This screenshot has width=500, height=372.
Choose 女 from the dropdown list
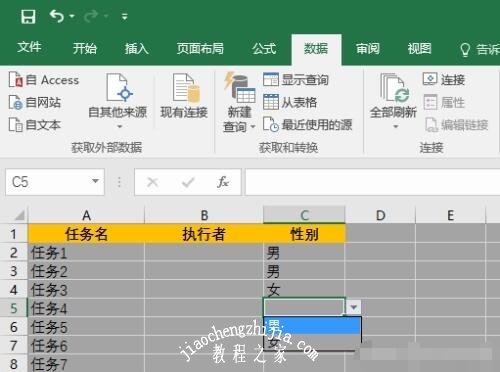(312, 342)
